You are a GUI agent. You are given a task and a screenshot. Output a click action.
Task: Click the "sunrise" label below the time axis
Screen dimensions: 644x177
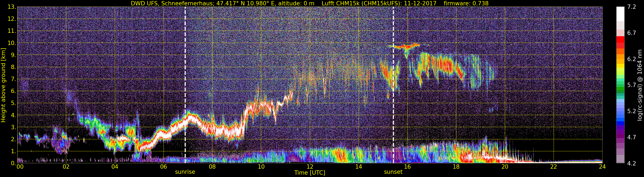click(185, 172)
